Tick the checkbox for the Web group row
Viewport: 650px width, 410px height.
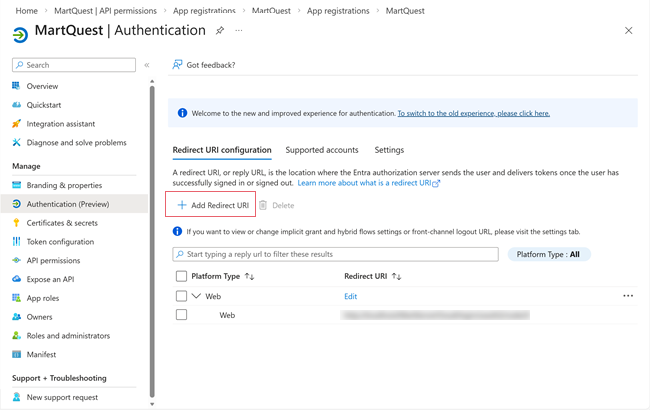(x=181, y=296)
